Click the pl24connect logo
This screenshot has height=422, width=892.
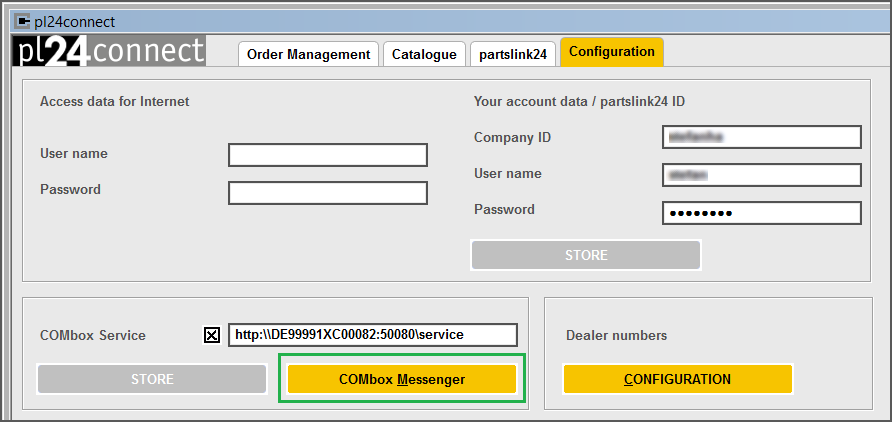click(109, 51)
